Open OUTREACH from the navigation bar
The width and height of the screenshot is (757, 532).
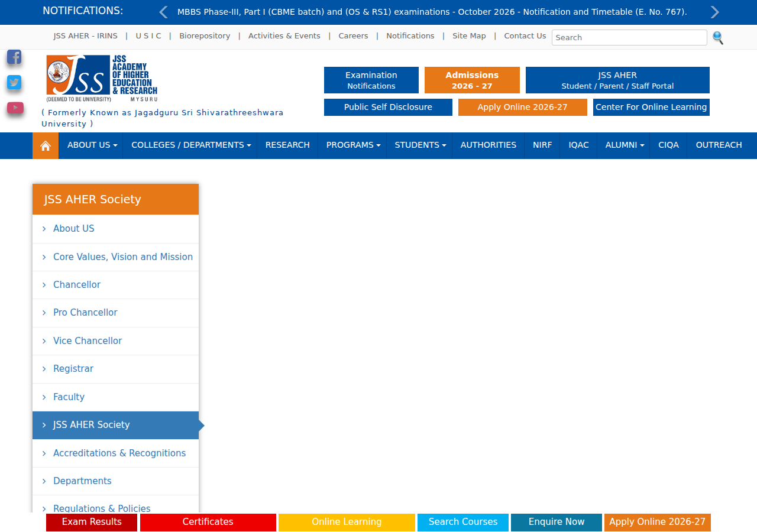coord(719,145)
